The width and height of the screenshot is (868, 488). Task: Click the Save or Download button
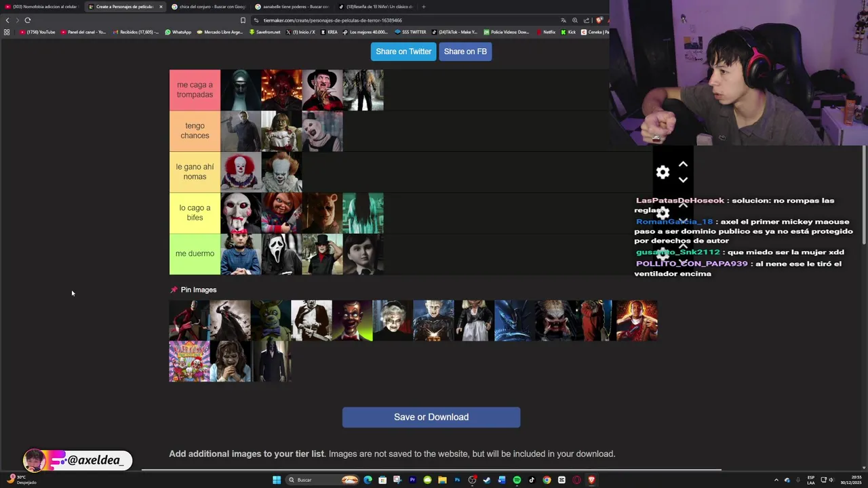point(431,417)
